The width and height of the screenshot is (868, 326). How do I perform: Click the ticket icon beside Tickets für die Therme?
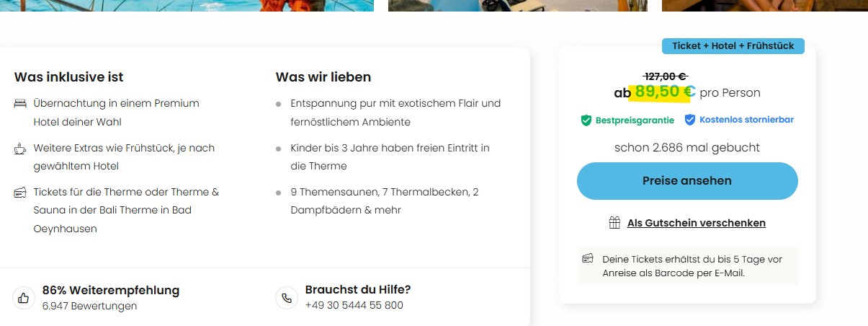pyautogui.click(x=20, y=193)
